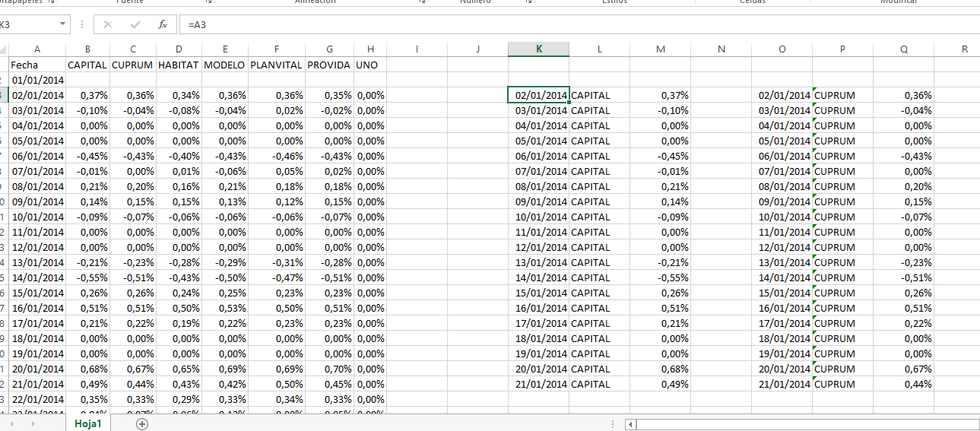Click the PROVIDA header cell
The width and height of the screenshot is (980, 431).
coord(329,65)
